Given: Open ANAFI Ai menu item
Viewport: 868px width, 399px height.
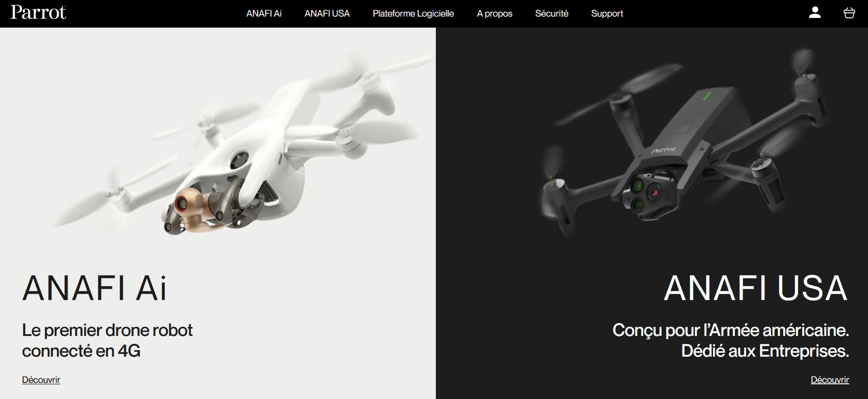Looking at the screenshot, I should [x=264, y=14].
